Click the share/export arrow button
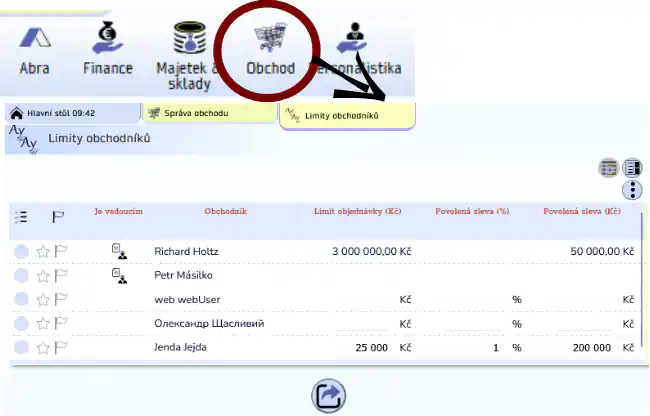650x416 pixels. click(328, 396)
